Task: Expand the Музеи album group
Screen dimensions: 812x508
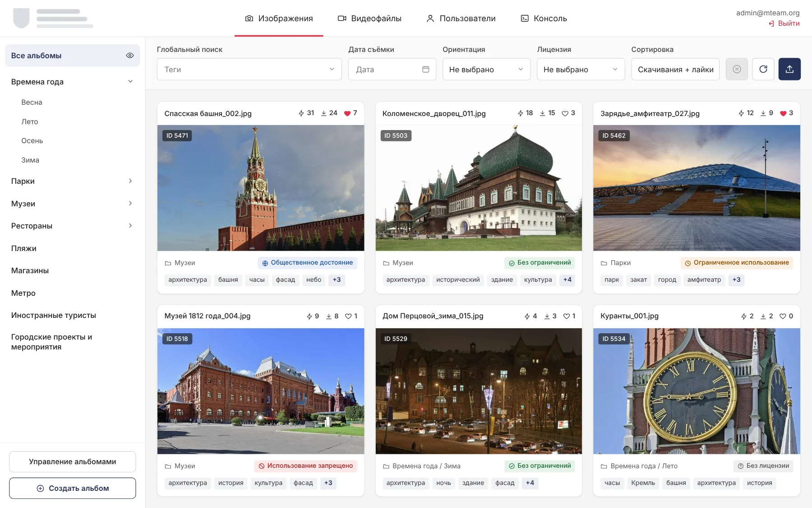Action: (130, 204)
